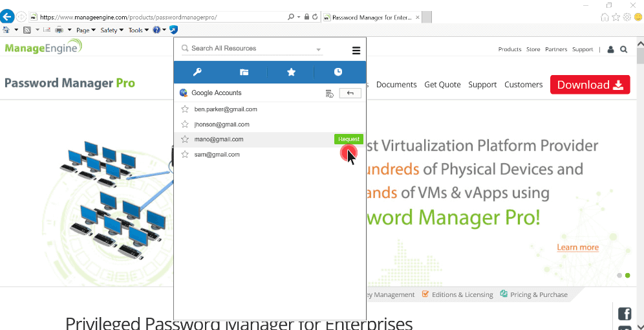Open the Store link

click(533, 49)
